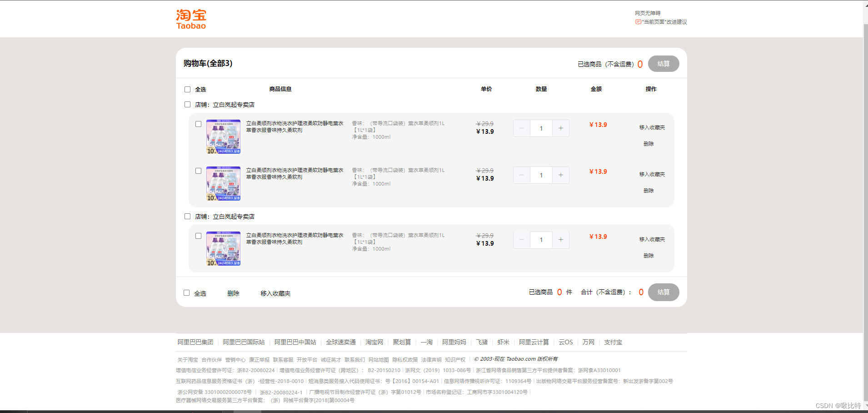Viewport: 868px width, 413px height.
Task: Click 移入收藏夹 in the bottom action bar
Action: coord(275,293)
